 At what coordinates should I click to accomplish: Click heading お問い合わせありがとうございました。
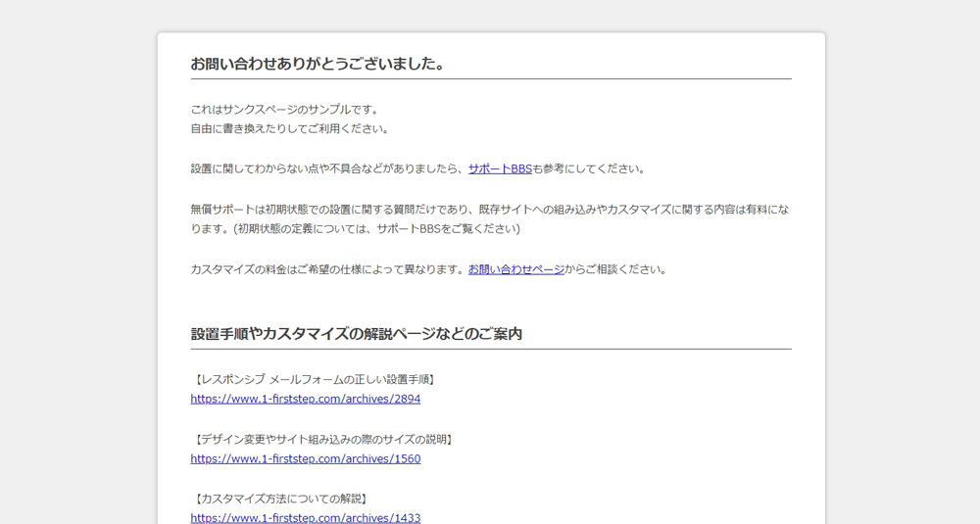pos(318,64)
